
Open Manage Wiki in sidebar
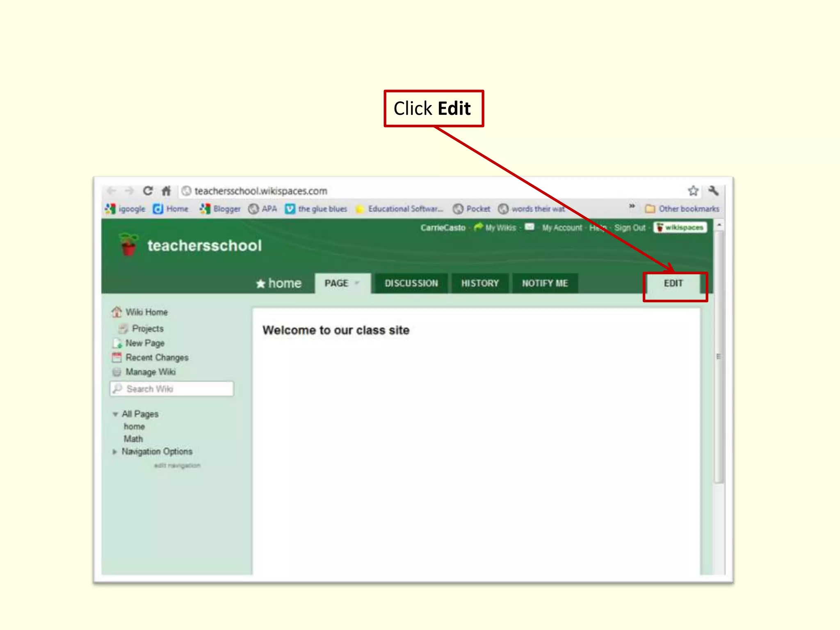pyautogui.click(x=150, y=372)
